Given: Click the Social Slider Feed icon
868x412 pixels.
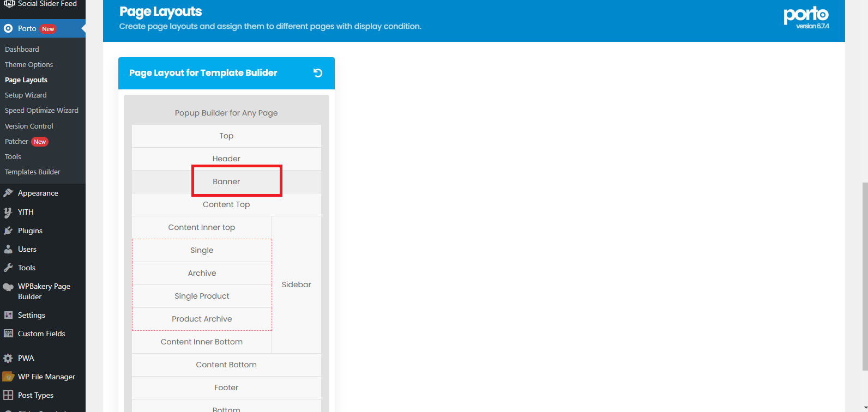Looking at the screenshot, I should 9,3.
